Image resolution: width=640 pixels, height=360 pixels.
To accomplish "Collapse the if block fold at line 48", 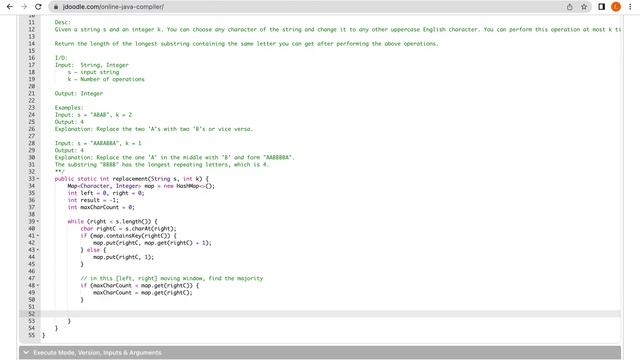I will pyautogui.click(x=38, y=285).
